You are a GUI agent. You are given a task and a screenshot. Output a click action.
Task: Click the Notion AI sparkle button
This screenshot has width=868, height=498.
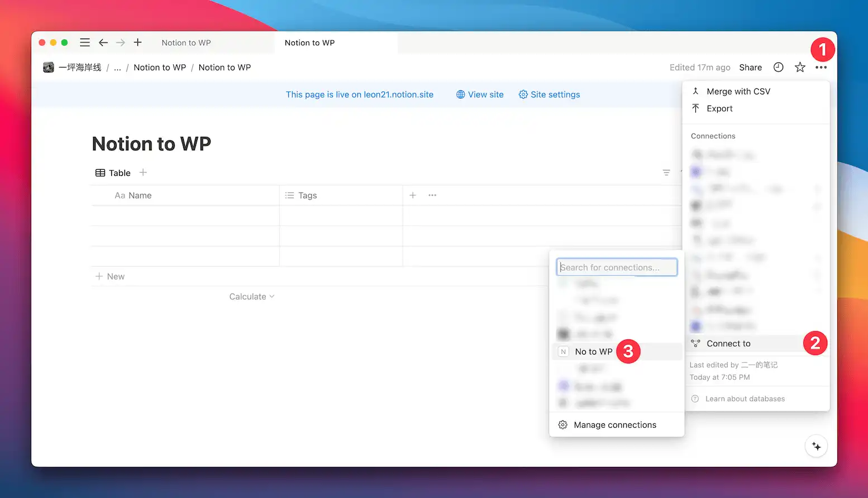[x=816, y=446]
